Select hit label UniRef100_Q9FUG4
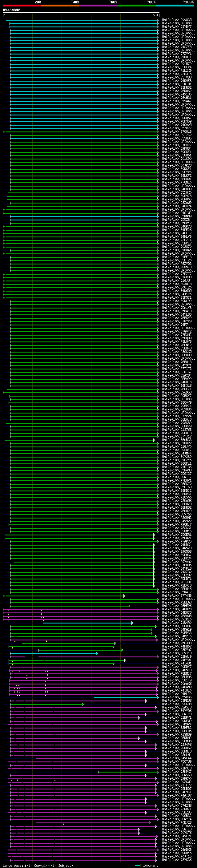Screen dimensions: 197x868 point(176,149)
